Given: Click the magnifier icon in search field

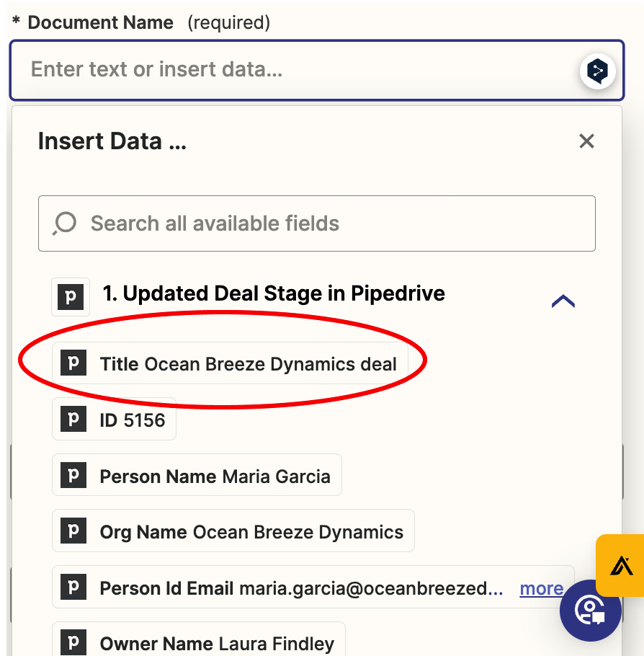Looking at the screenshot, I should [x=64, y=223].
